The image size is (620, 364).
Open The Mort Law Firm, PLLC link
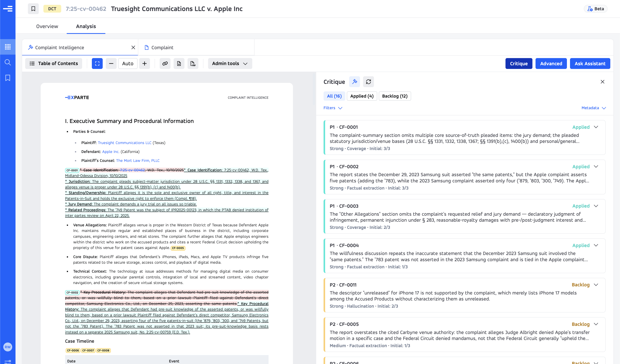pos(138,160)
